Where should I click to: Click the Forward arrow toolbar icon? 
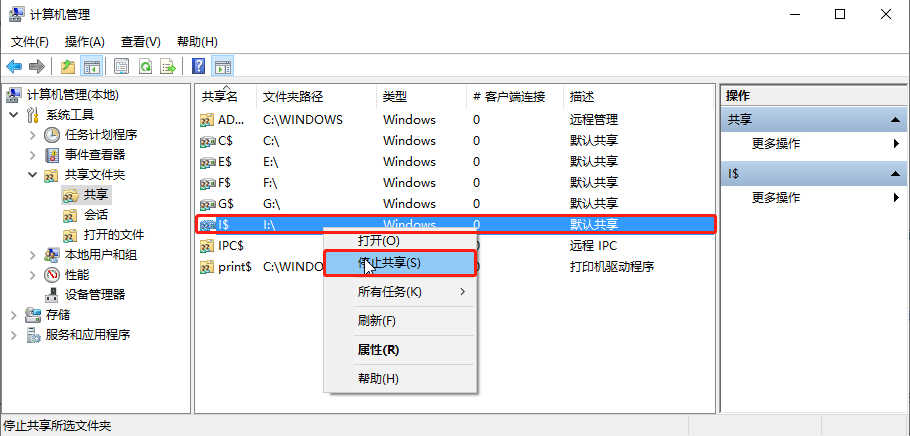[x=37, y=67]
